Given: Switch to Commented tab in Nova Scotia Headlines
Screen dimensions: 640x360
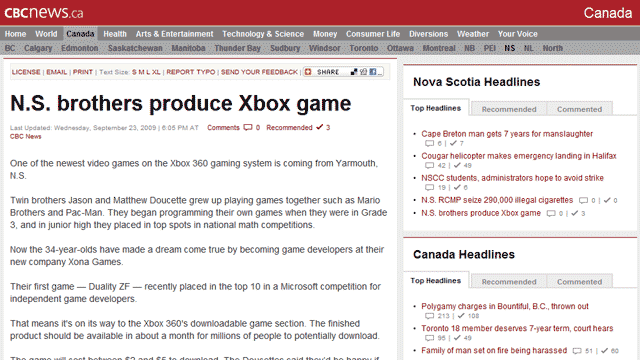Looking at the screenshot, I should [579, 109].
